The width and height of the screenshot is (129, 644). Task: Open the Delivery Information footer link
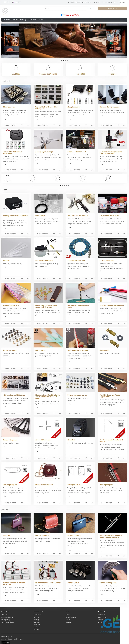tap(8, 617)
